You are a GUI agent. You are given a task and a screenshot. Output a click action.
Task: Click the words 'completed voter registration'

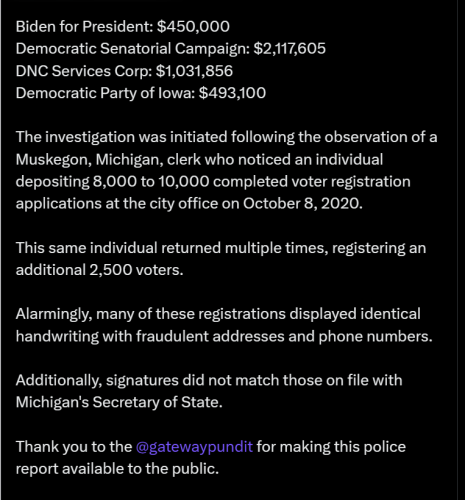tap(312, 182)
